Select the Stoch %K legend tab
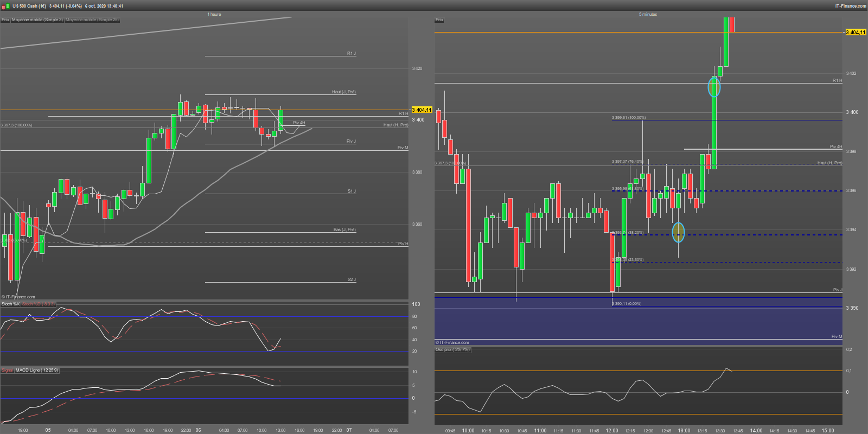The width and height of the screenshot is (868, 434). coord(11,304)
